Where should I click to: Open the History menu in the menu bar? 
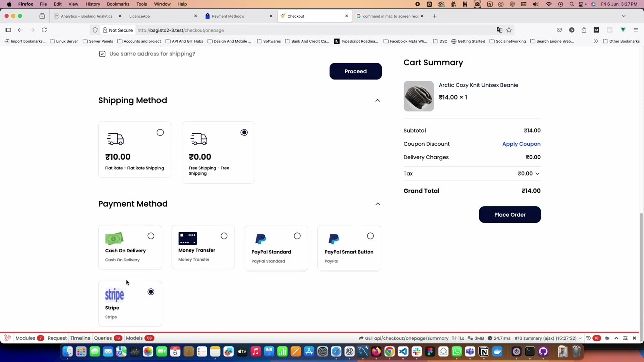tap(93, 4)
